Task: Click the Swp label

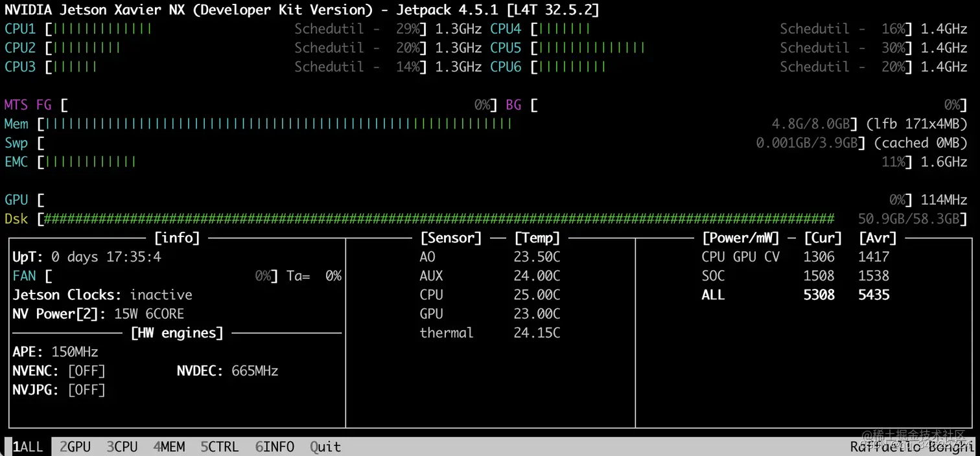Action: (x=16, y=143)
